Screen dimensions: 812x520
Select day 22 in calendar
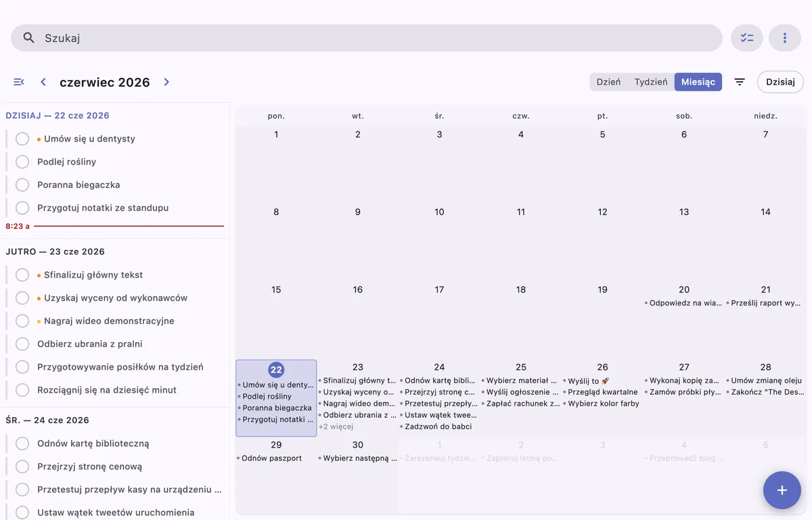pos(276,370)
